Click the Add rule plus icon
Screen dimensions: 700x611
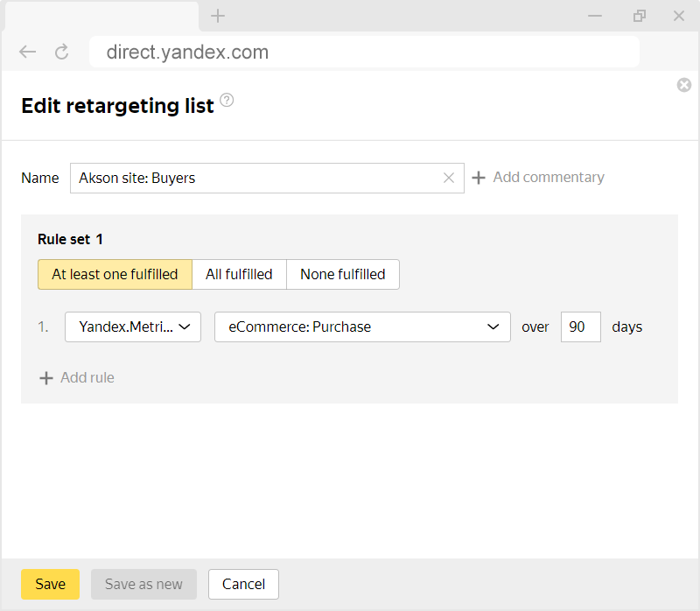(x=46, y=378)
